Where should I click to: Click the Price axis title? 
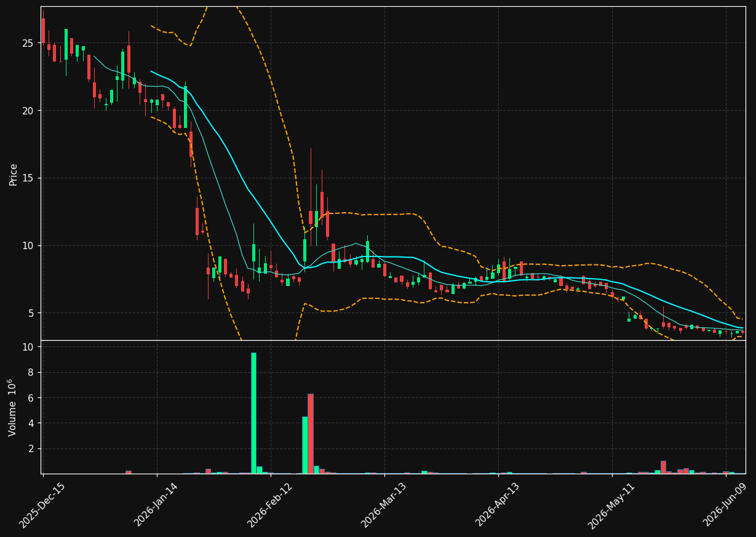pos(13,174)
